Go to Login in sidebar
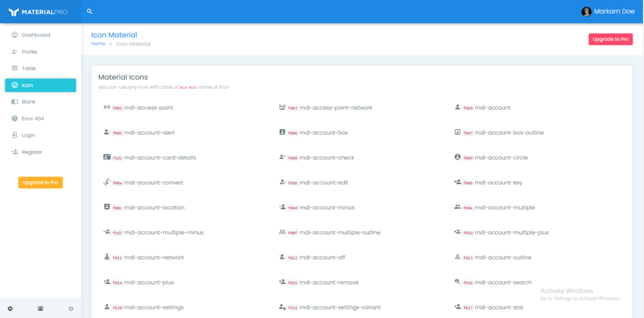This screenshot has height=318, width=644. (40, 135)
